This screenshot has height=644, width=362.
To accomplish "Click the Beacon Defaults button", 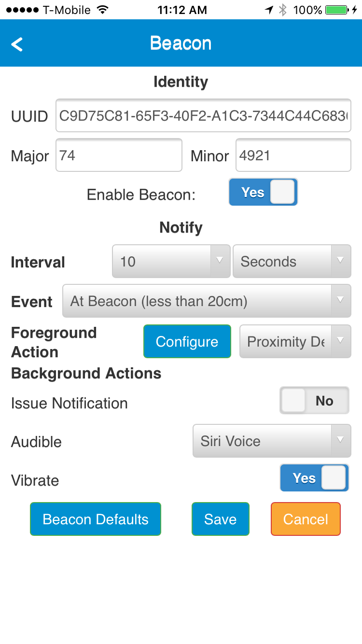I will (x=96, y=519).
